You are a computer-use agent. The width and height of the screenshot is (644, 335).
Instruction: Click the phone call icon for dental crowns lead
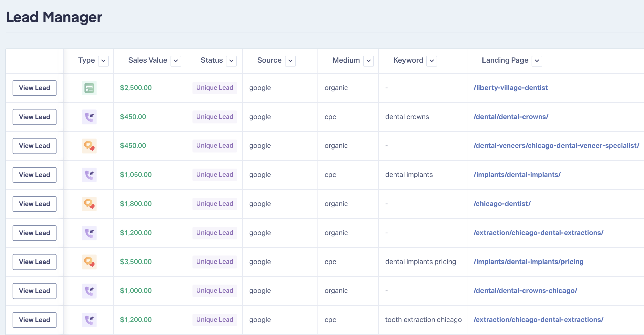[x=89, y=117]
